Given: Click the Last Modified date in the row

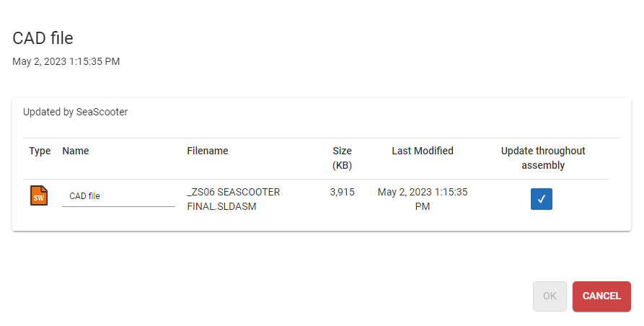Looking at the screenshot, I should click(423, 199).
